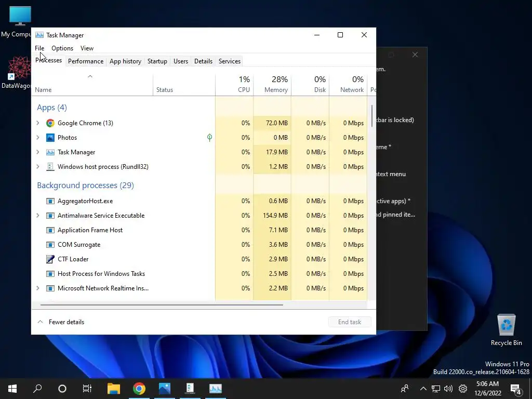The height and width of the screenshot is (399, 532).
Task: Switch to the Startup tab
Action: pos(157,61)
